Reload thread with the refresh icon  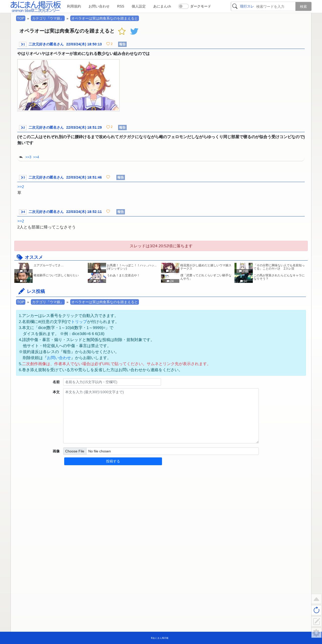(x=316, y=610)
